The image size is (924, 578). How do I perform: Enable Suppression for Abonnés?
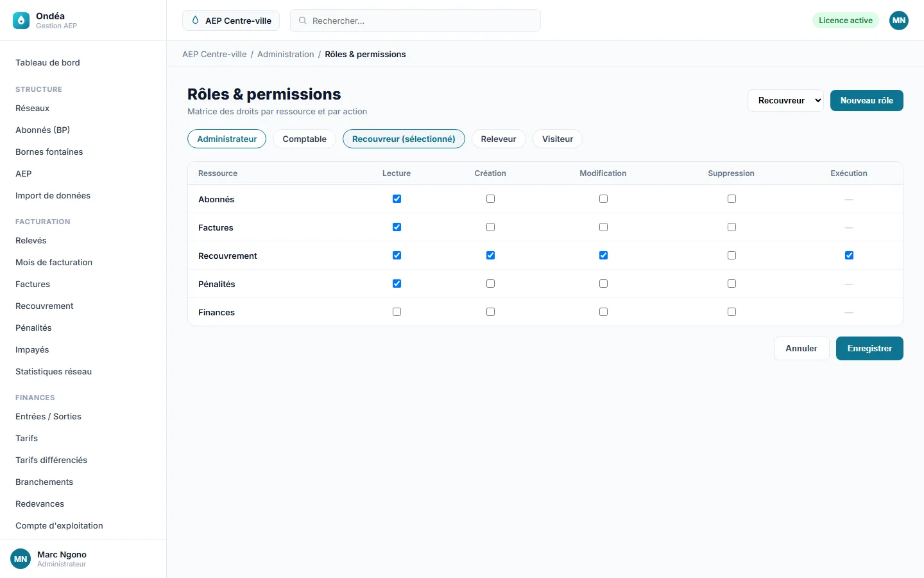pos(732,199)
